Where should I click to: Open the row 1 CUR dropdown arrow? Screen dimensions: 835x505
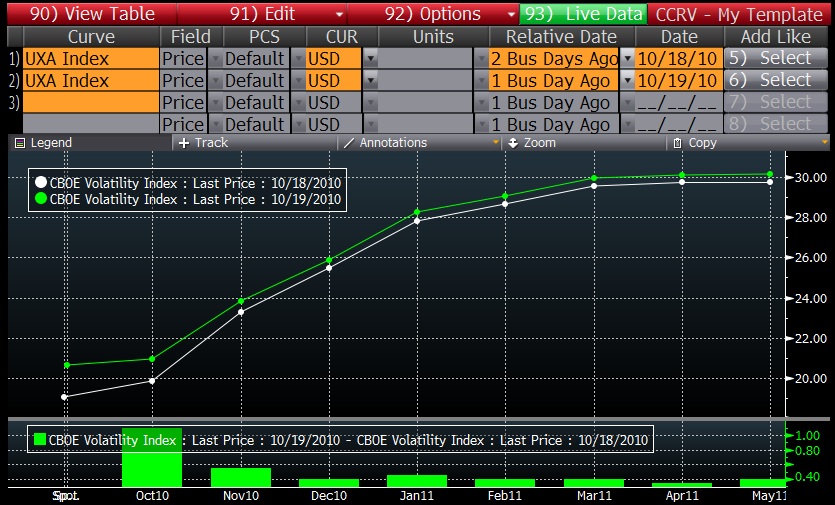pos(370,58)
